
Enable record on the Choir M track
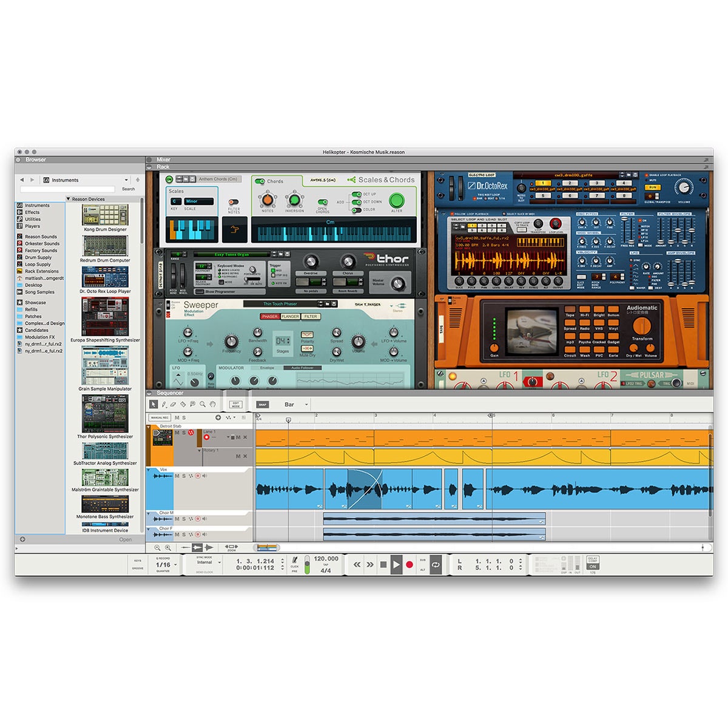click(x=197, y=519)
